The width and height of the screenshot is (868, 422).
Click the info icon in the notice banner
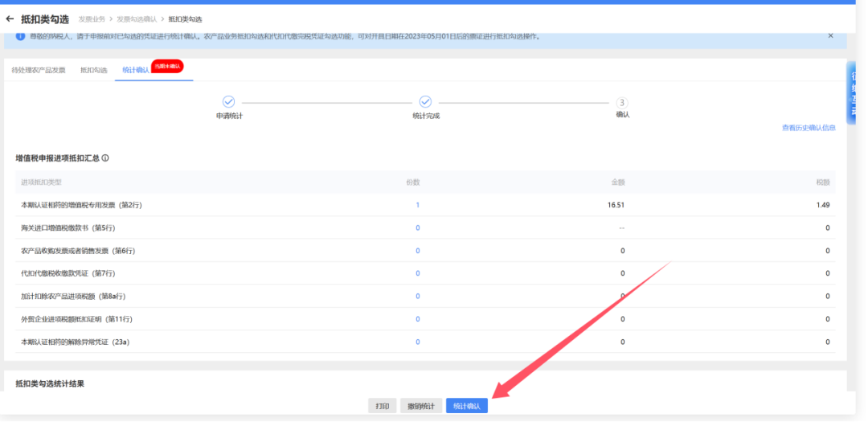tap(20, 36)
